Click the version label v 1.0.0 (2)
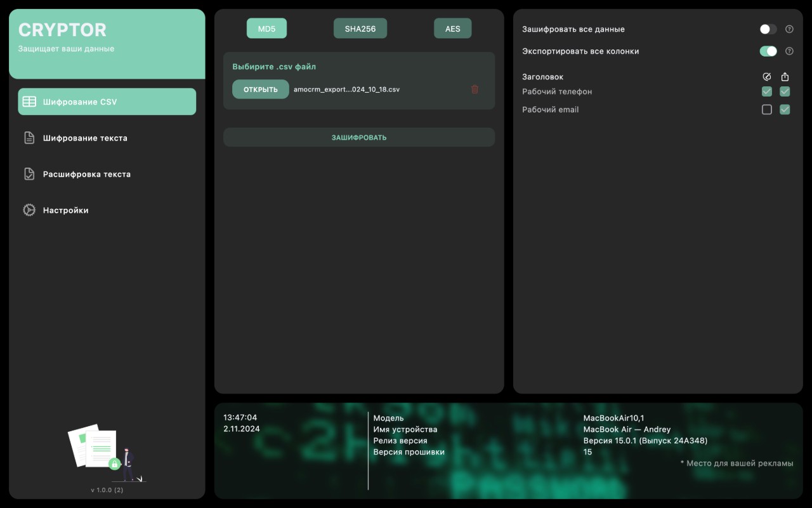The width and height of the screenshot is (812, 508). point(107,490)
